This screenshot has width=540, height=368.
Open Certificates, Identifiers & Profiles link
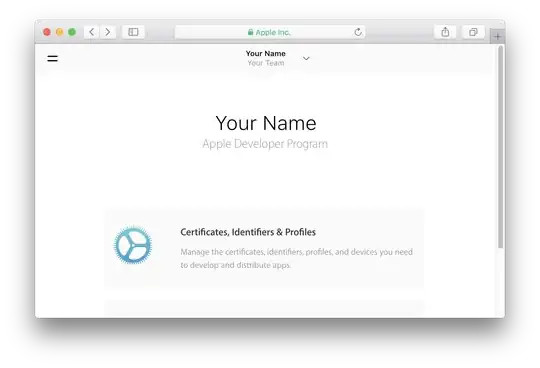click(248, 232)
